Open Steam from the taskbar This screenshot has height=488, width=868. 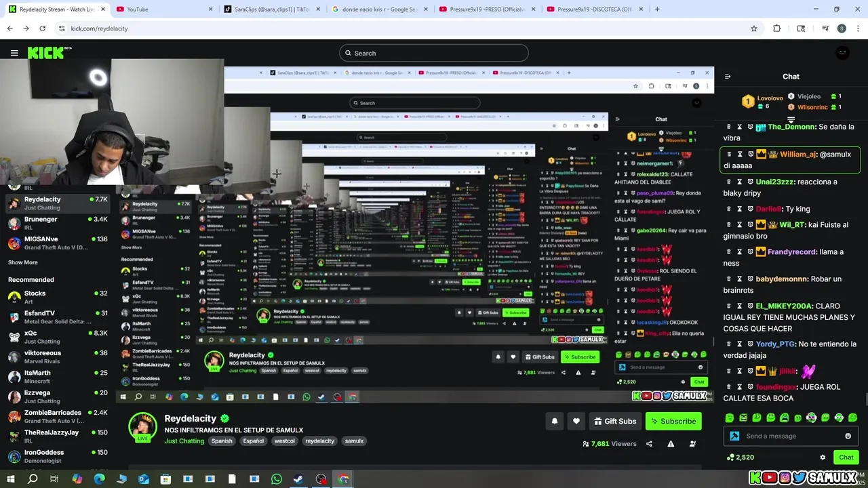point(298,479)
